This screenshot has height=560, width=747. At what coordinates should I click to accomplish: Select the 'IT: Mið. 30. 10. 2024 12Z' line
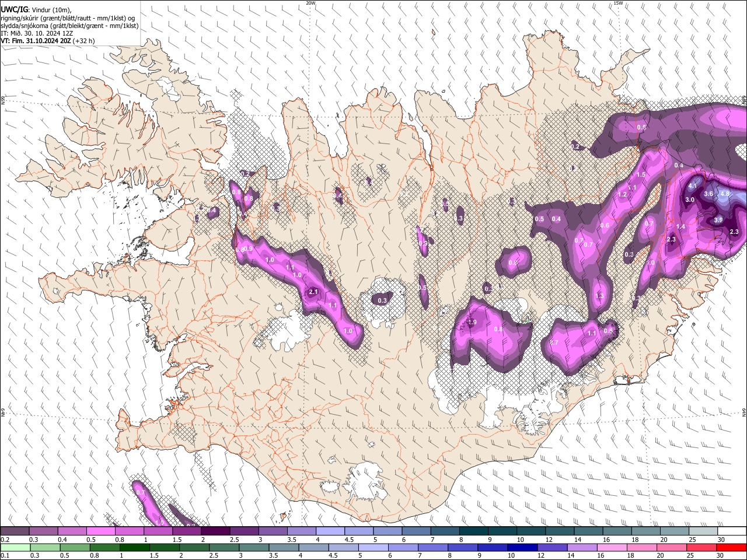37,33
